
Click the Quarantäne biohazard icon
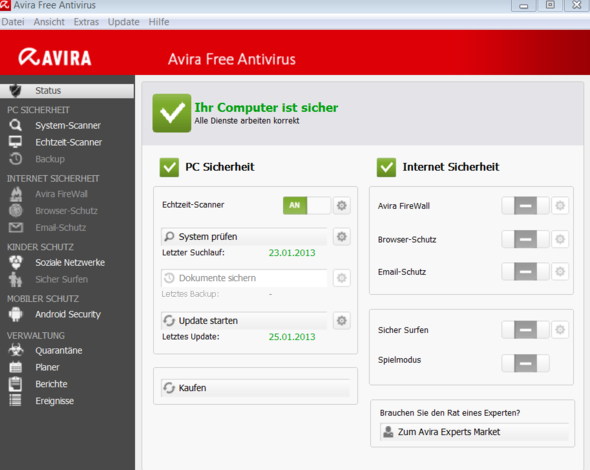click(x=15, y=350)
